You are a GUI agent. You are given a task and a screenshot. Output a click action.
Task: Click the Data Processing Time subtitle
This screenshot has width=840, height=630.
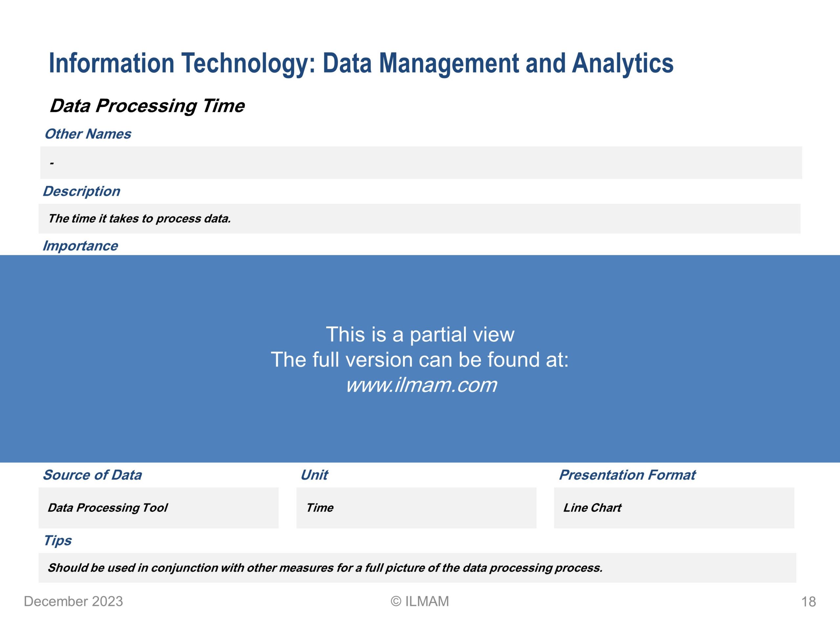click(147, 106)
